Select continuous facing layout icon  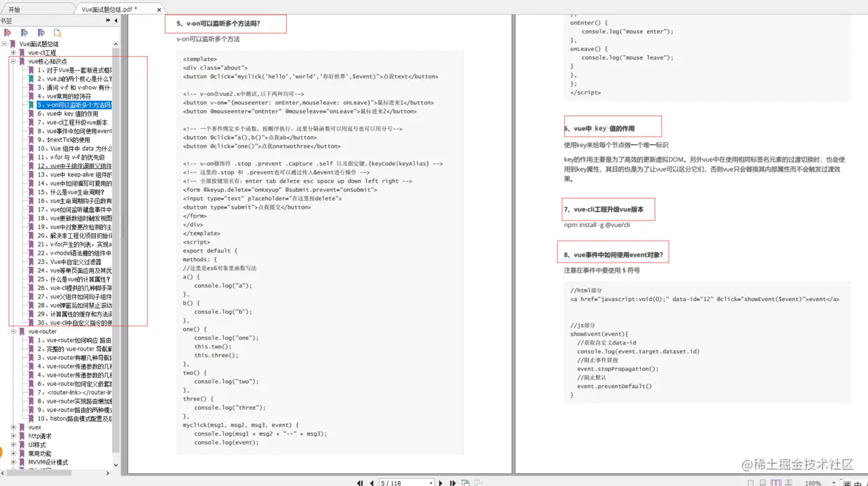click(787, 482)
